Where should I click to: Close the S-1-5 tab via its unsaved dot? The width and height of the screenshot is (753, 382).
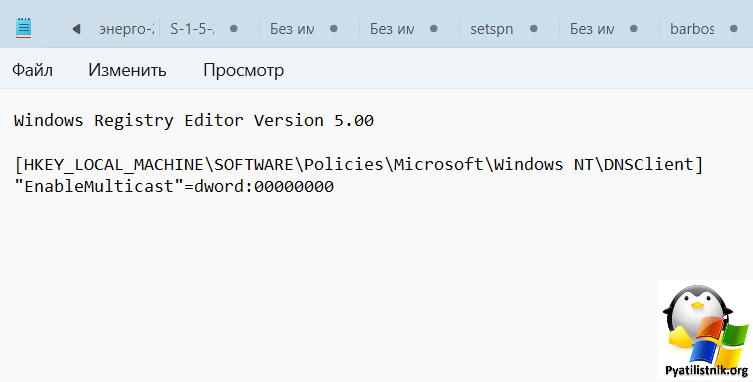tap(234, 29)
